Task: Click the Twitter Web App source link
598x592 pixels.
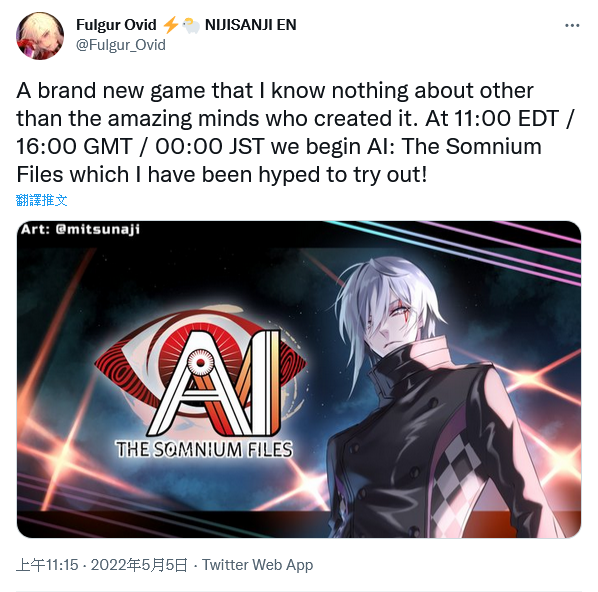Action: [257, 565]
